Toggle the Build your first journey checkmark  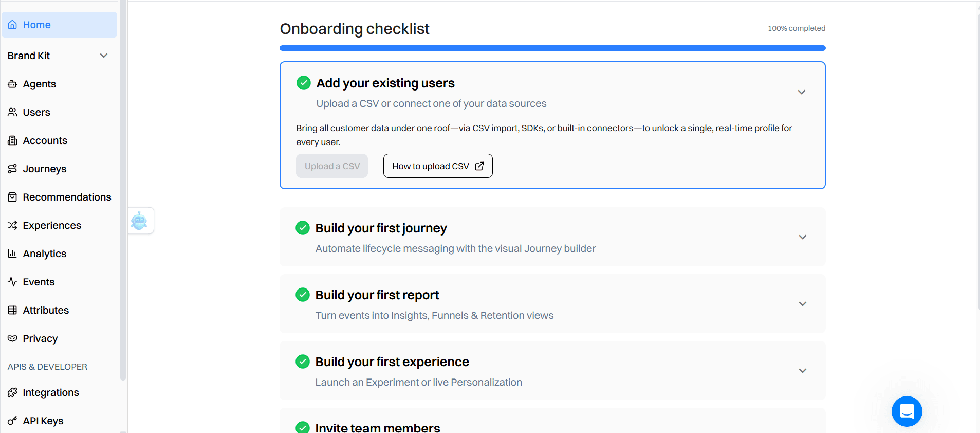tap(303, 228)
